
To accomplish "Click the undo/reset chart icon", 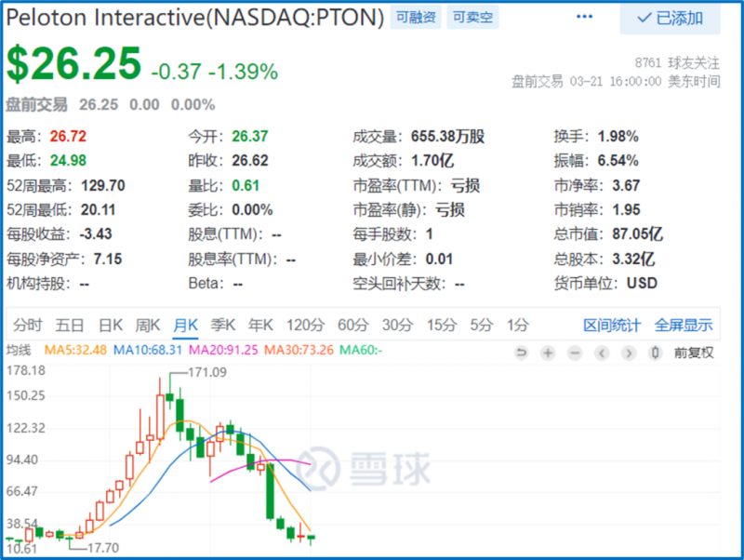I will click(x=521, y=353).
